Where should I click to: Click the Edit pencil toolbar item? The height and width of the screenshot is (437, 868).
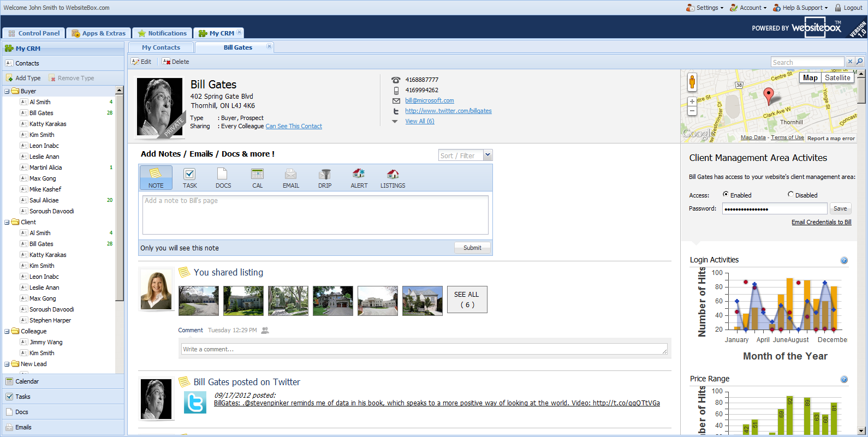click(141, 62)
